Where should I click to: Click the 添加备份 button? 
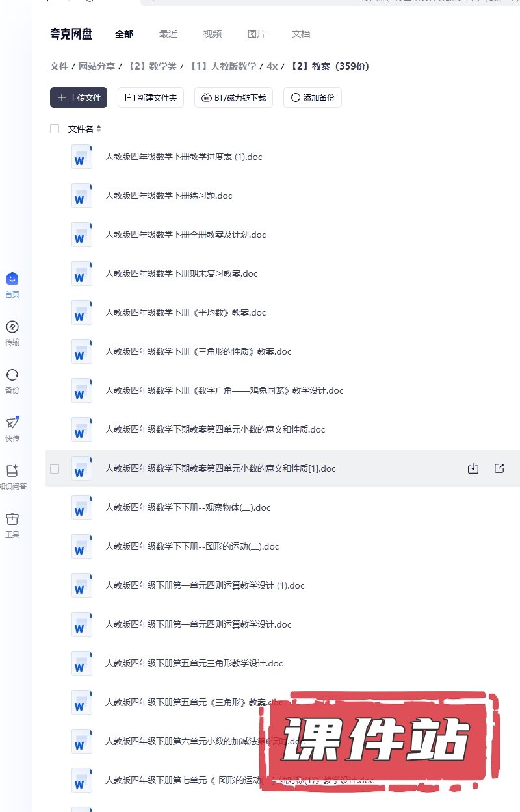[x=313, y=97]
